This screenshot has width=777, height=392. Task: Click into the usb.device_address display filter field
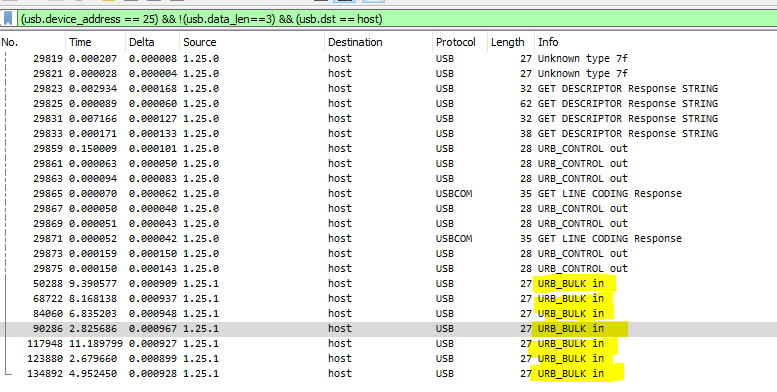396,19
